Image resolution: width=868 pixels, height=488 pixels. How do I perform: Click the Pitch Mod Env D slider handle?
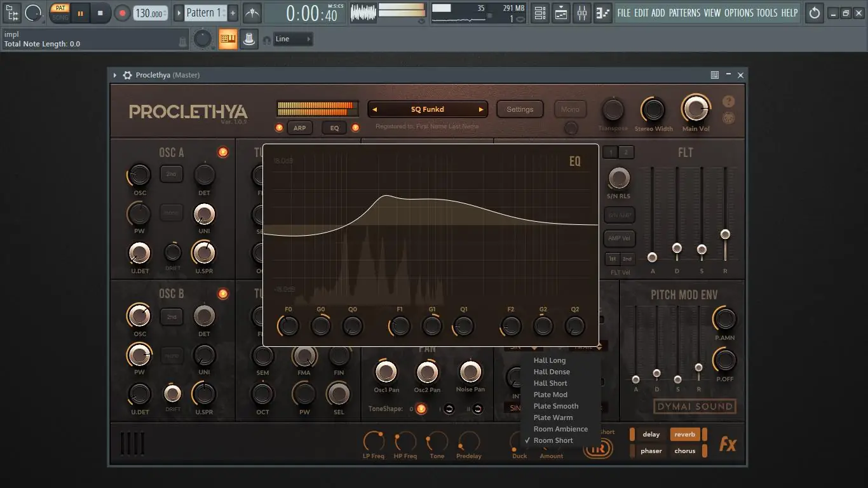point(656,374)
